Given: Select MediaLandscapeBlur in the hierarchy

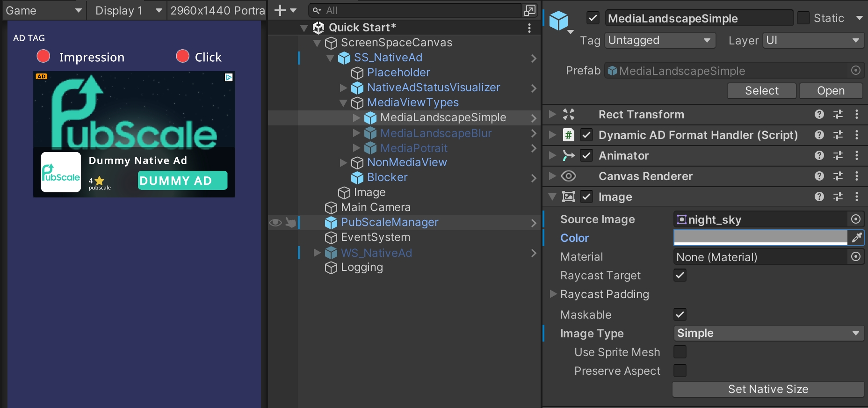Looking at the screenshot, I should click(435, 133).
